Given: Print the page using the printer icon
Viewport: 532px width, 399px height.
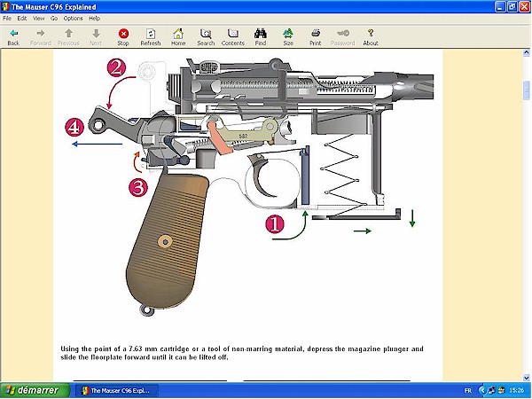Looking at the screenshot, I should pyautogui.click(x=315, y=34).
